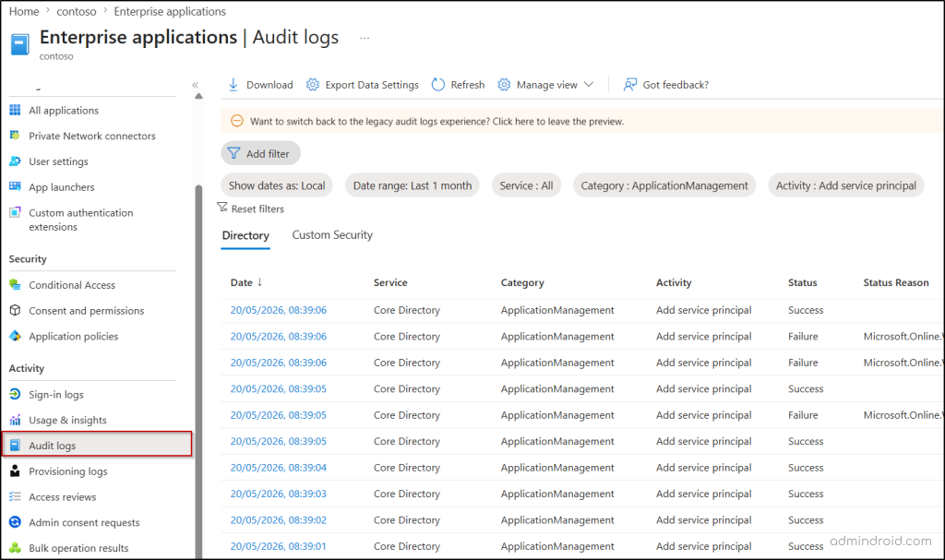Click the Enterprise applications header icon
The height and width of the screenshot is (560, 945).
tap(20, 44)
